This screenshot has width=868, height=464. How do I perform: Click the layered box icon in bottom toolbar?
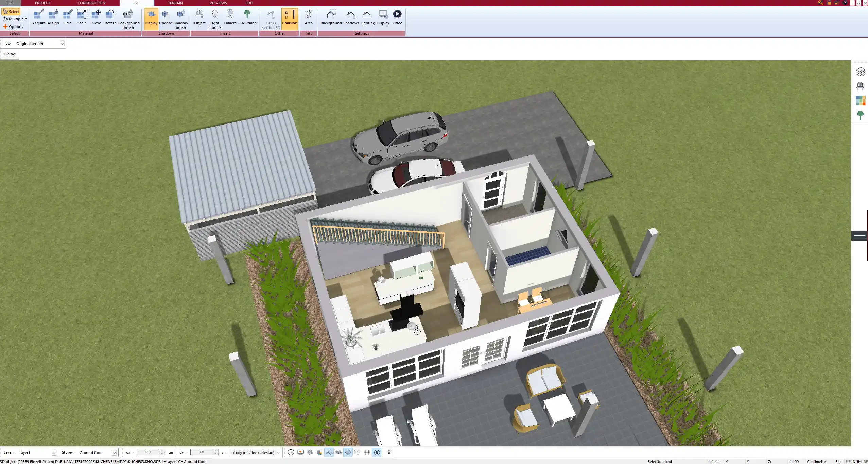coord(319,452)
